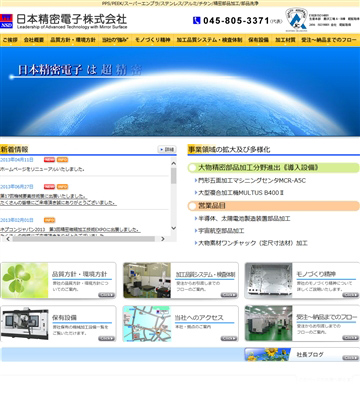Click the news list scroll-up arrow
This screenshot has height=396, width=360.
(173, 163)
